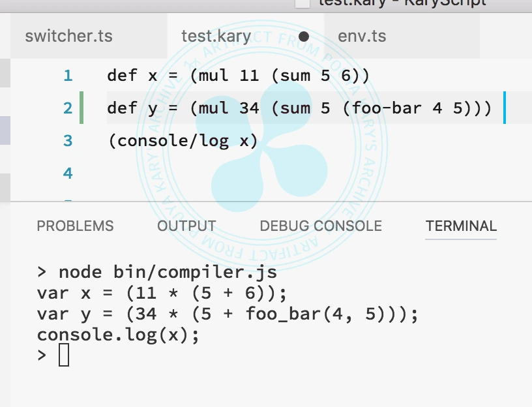Click the file icon in the title bar
Screen dimensions: 532x407
pyautogui.click(x=302, y=3)
